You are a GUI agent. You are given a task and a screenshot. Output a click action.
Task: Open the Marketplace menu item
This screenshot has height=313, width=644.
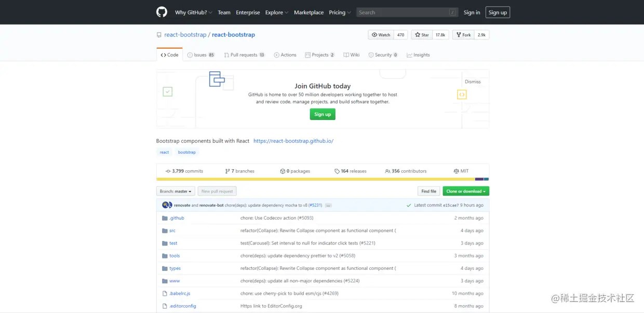[308, 12]
